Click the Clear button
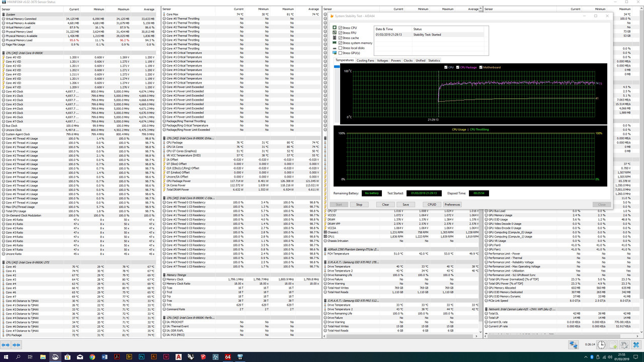Image resolution: width=644 pixels, height=362 pixels. [x=385, y=205]
